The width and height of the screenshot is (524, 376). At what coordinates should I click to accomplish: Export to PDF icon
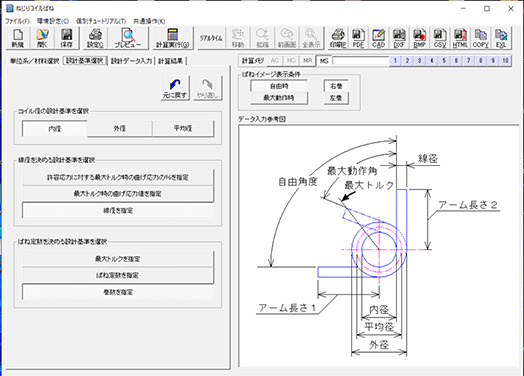[358, 38]
